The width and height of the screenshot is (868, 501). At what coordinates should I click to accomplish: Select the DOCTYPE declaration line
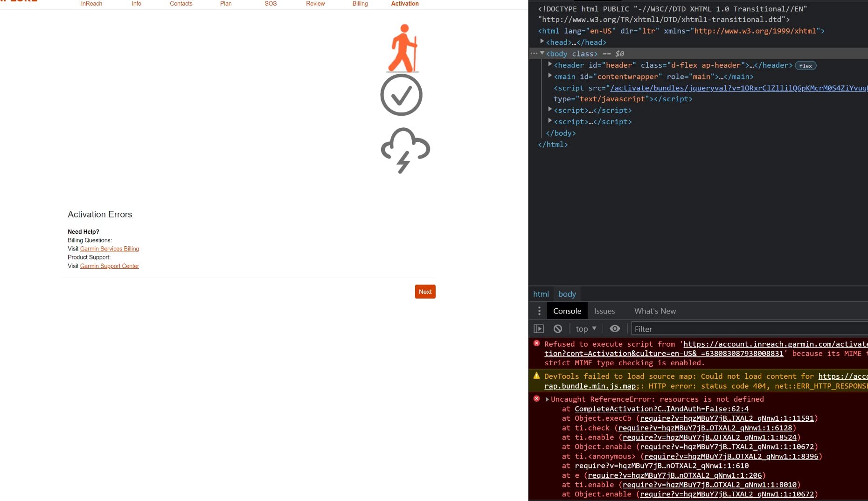pos(673,14)
